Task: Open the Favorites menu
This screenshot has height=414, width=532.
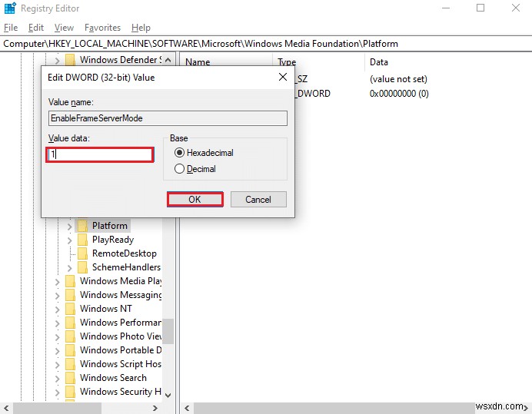Action: (x=102, y=28)
